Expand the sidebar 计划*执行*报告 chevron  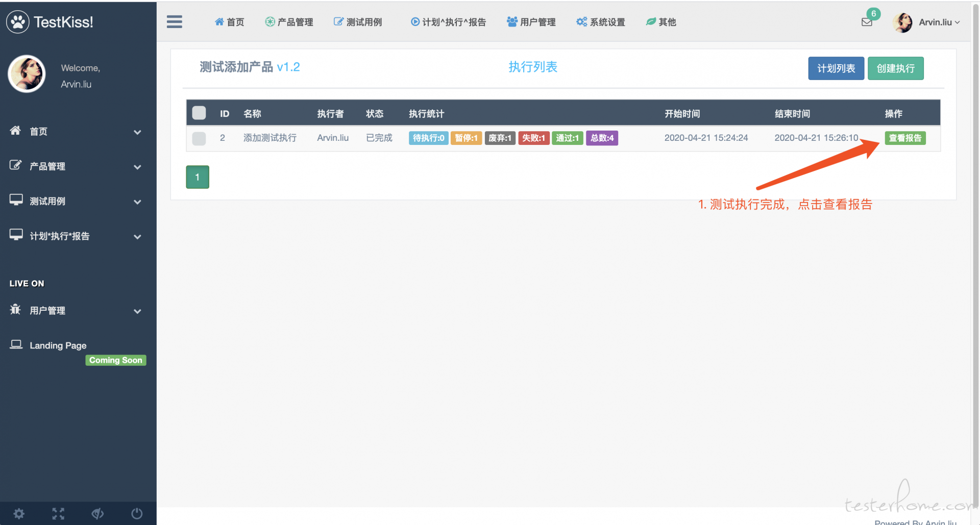pyautogui.click(x=137, y=237)
